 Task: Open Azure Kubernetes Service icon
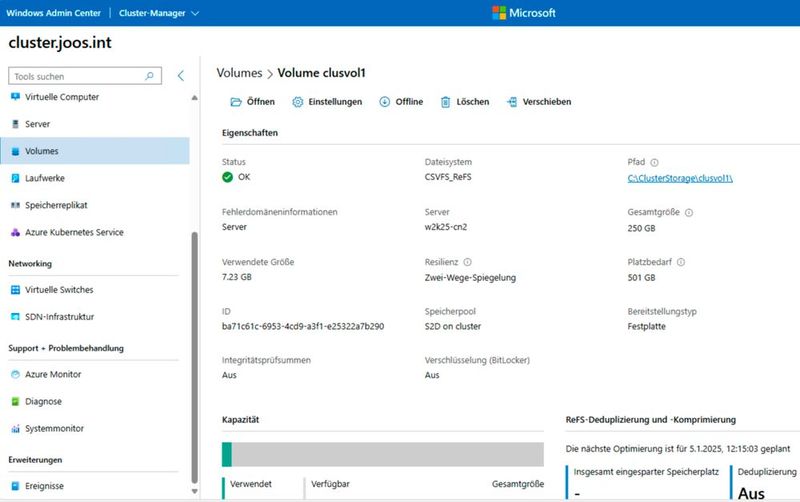[15, 232]
